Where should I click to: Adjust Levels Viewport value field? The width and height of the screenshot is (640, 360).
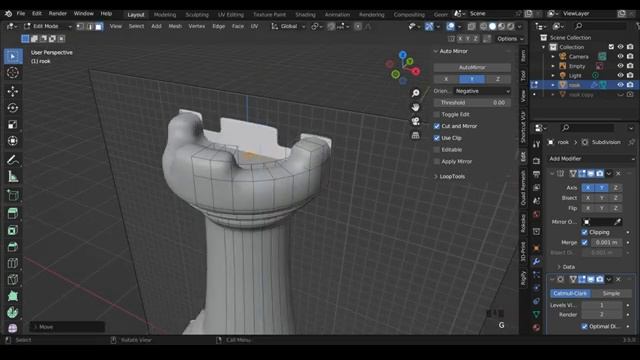click(602, 305)
